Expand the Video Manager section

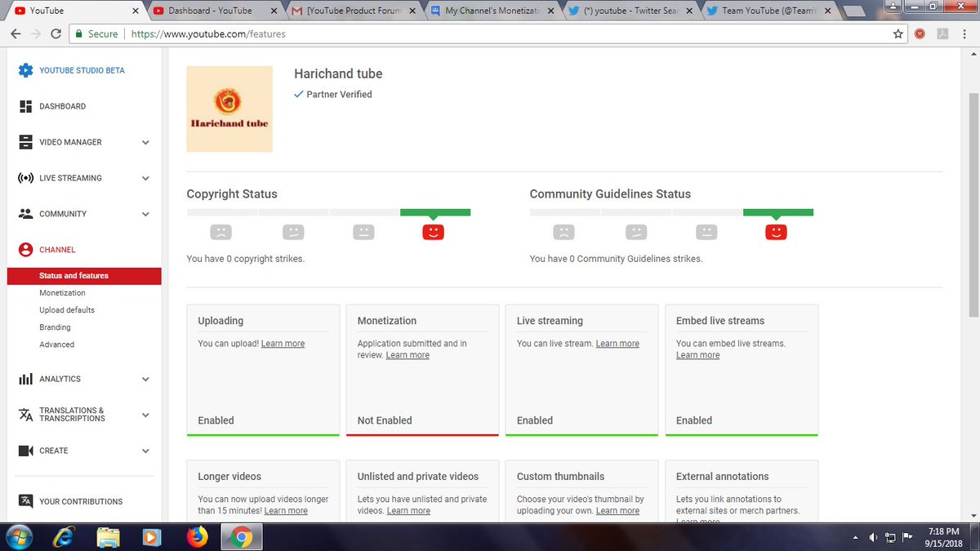[145, 142]
